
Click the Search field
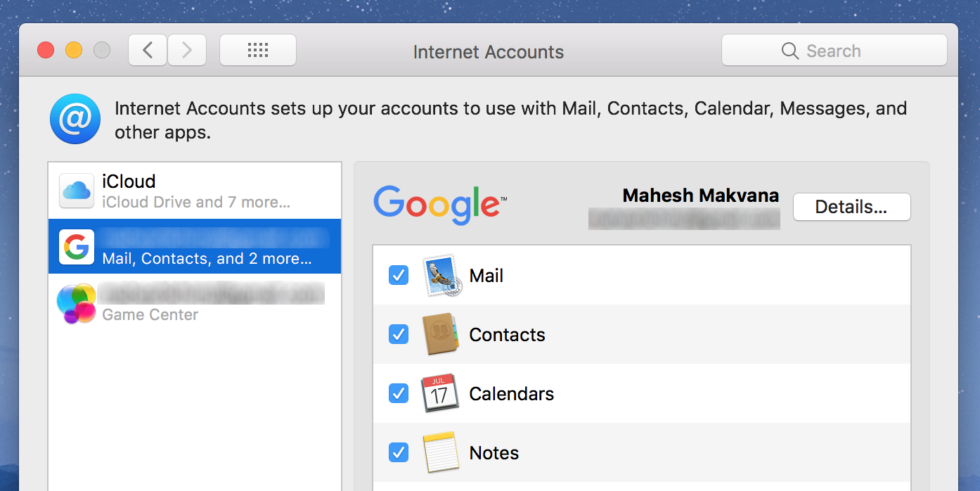pyautogui.click(x=834, y=51)
